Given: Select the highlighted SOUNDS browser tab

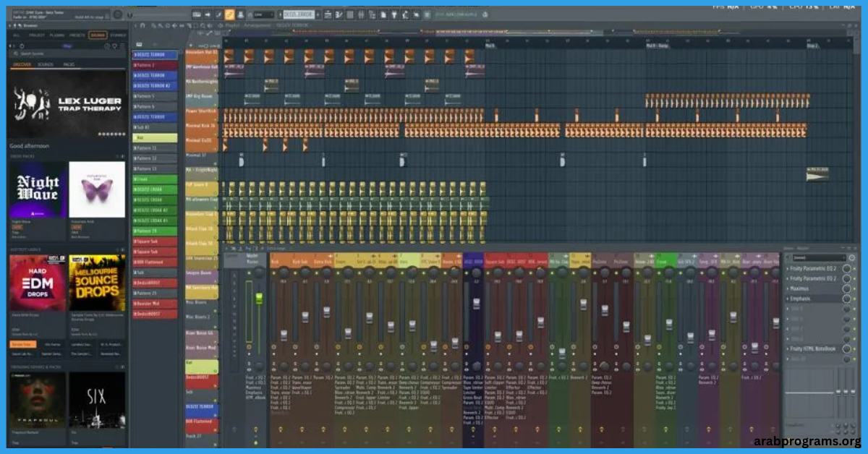Looking at the screenshot, I should click(x=98, y=35).
